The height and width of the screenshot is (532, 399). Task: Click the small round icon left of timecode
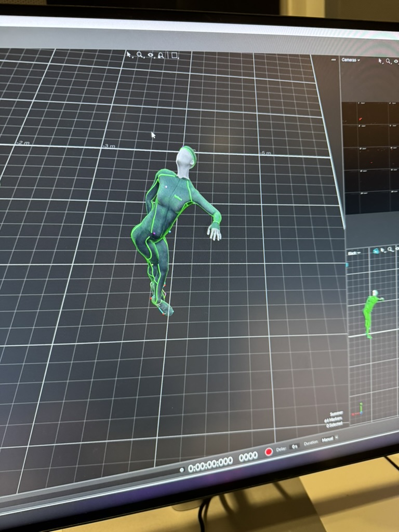coord(181,470)
